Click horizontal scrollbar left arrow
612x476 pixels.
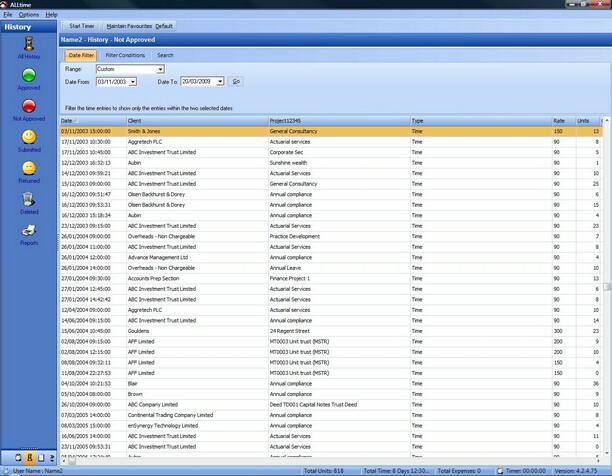64,461
